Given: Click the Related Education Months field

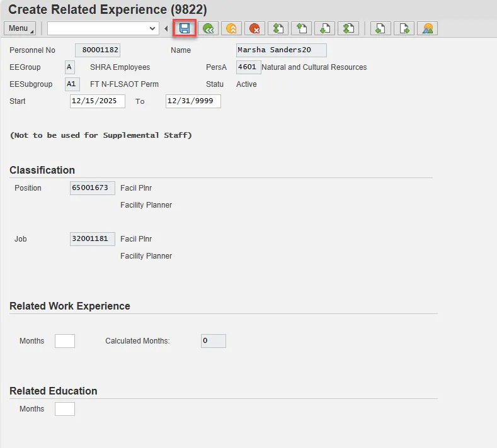Looking at the screenshot, I should [65, 409].
